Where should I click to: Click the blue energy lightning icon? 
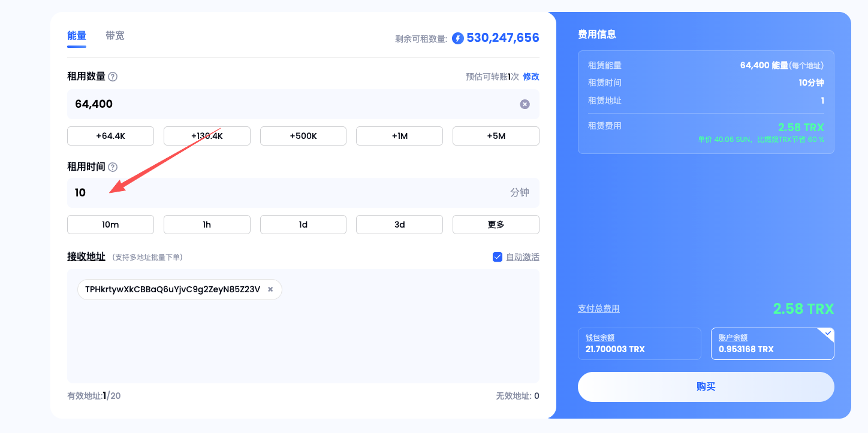(458, 38)
